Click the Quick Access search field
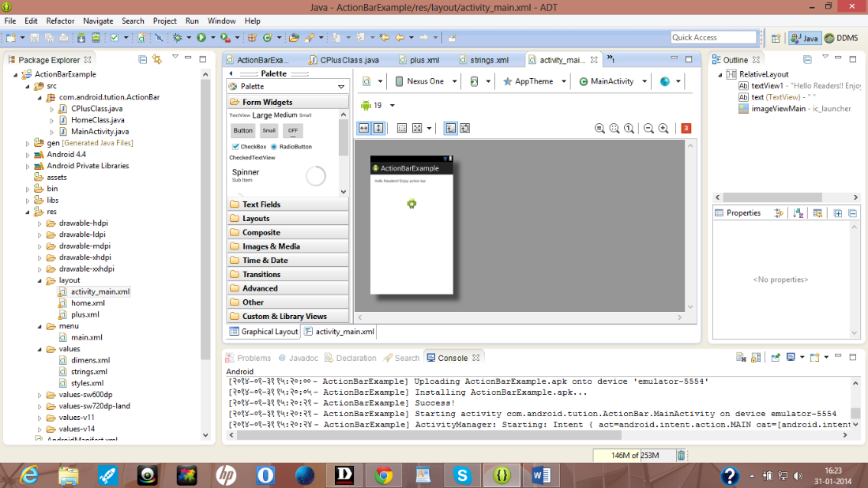 (713, 37)
